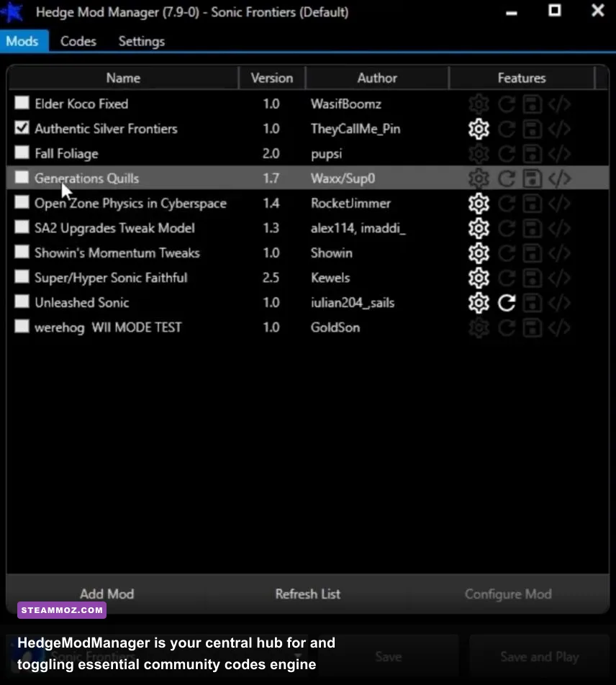Tick the Super/Hyper Sonic Faithful checkbox
This screenshot has width=616, height=685.
click(x=22, y=277)
